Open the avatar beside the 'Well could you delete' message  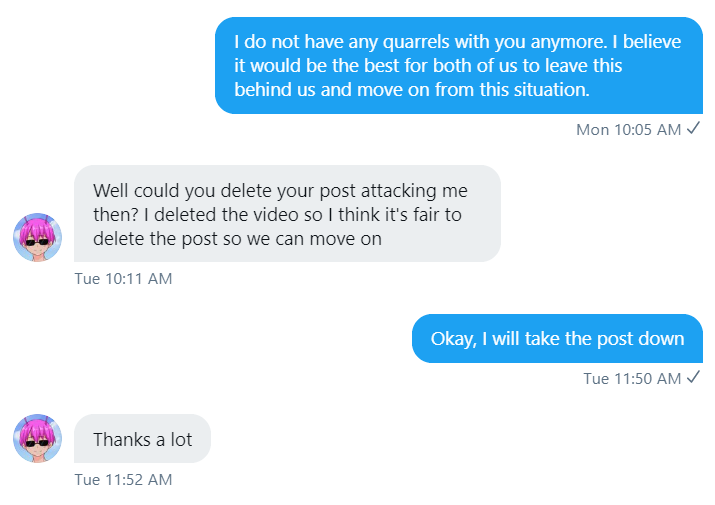pos(37,237)
